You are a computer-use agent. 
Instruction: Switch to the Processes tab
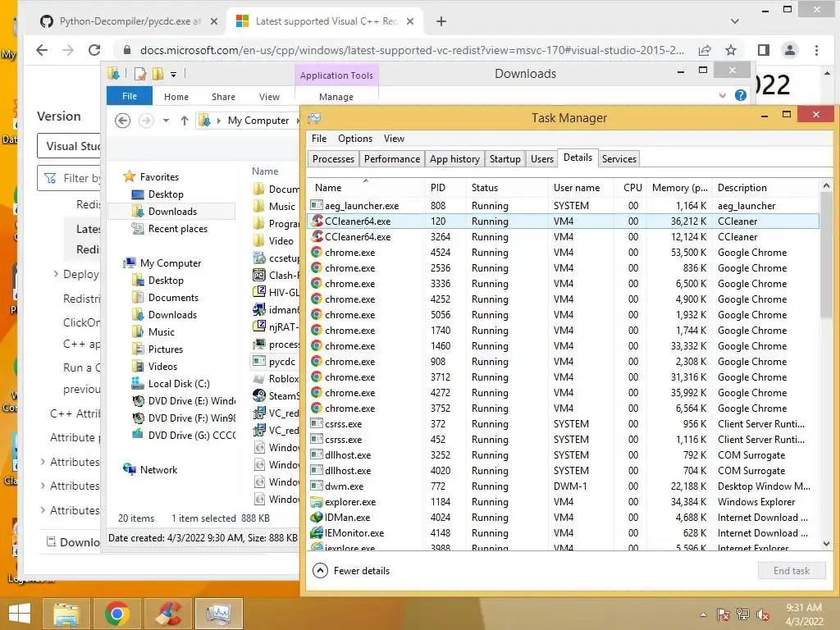pyautogui.click(x=333, y=159)
